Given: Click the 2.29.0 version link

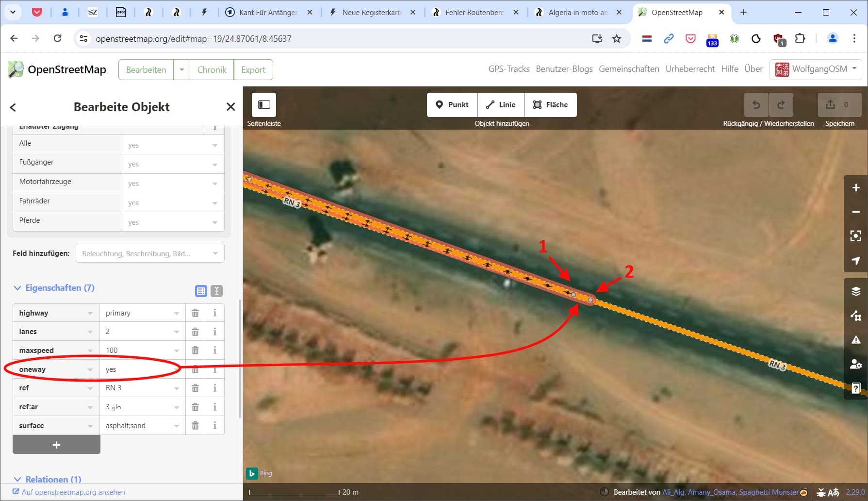Looking at the screenshot, I should point(855,492).
